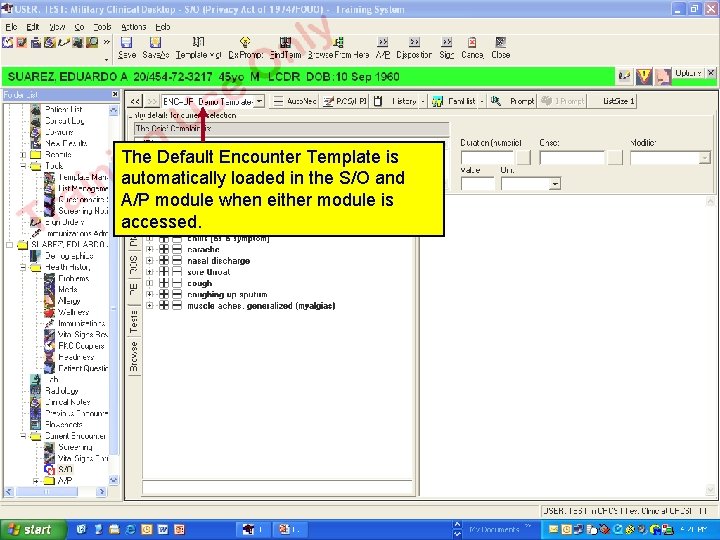Open Demographics in the folder tree
The height and width of the screenshot is (540, 720).
click(x=69, y=256)
